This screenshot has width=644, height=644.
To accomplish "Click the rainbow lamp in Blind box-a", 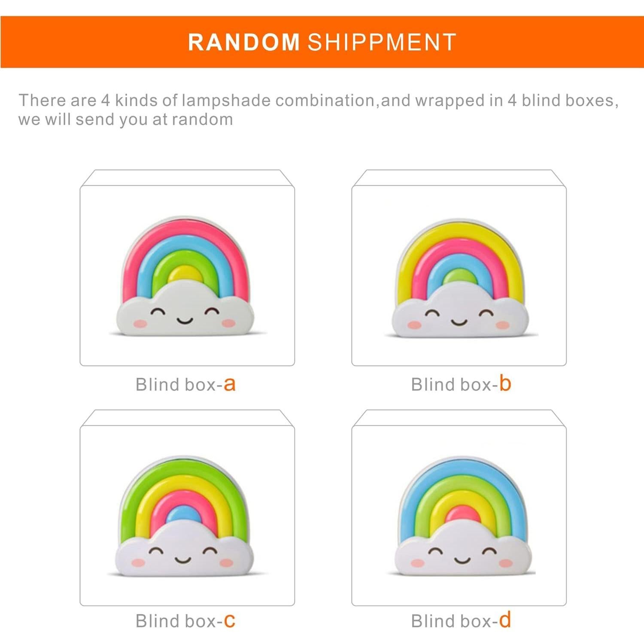I will (x=185, y=275).
